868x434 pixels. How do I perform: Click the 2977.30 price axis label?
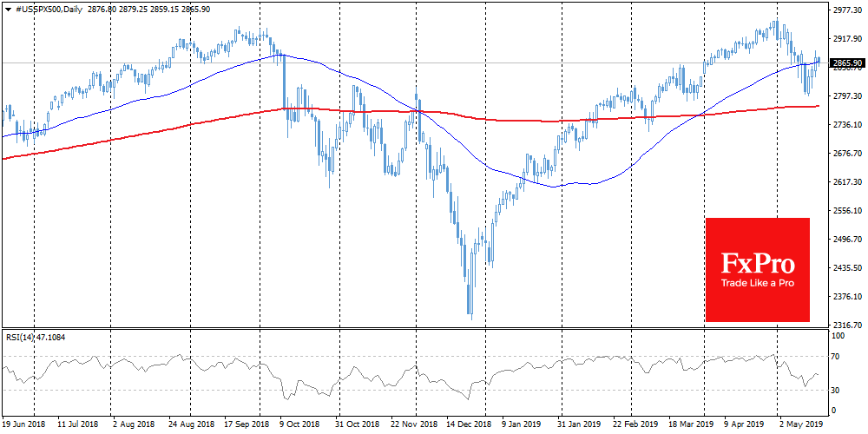pyautogui.click(x=846, y=11)
